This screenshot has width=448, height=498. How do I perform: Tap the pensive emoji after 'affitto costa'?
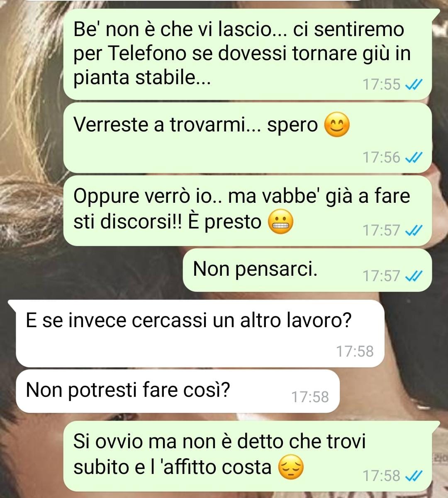(290, 467)
